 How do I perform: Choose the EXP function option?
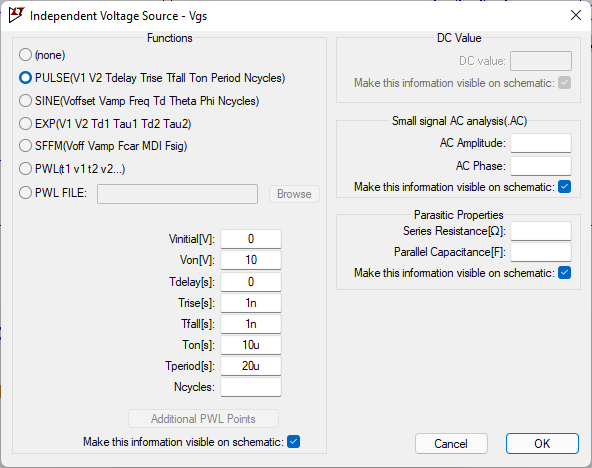(25, 124)
